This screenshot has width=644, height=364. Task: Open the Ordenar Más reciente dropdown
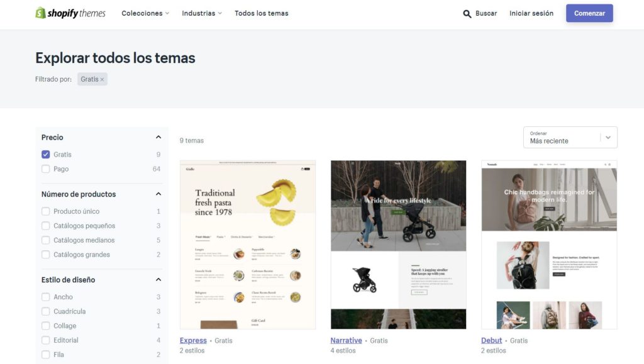tap(570, 138)
